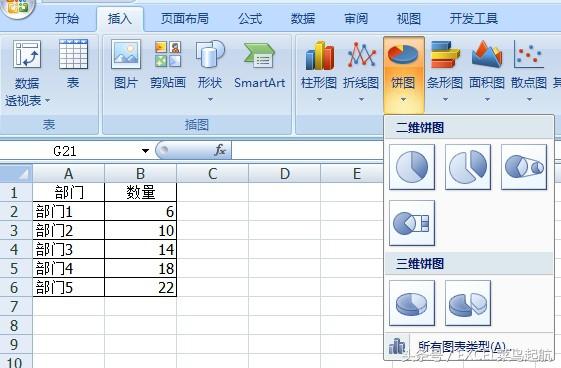Switch to the Page Layout (页面布局) tab
561x368 pixels.
(x=185, y=19)
